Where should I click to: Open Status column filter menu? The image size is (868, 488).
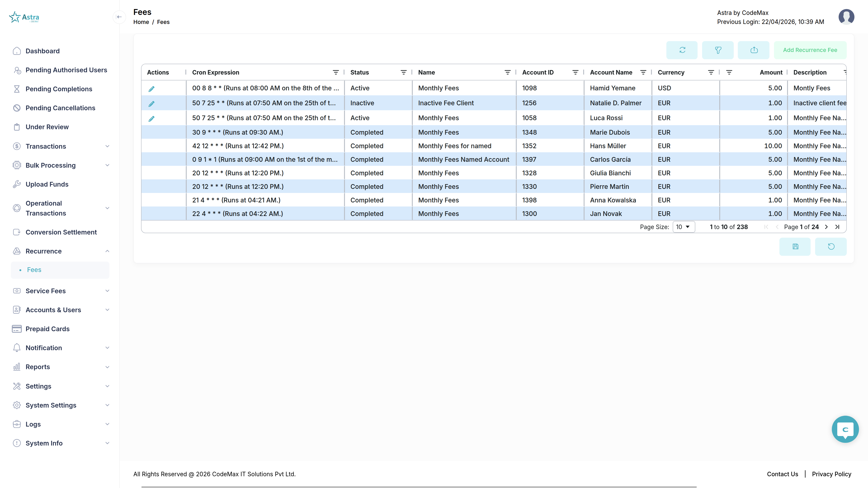[x=404, y=72]
